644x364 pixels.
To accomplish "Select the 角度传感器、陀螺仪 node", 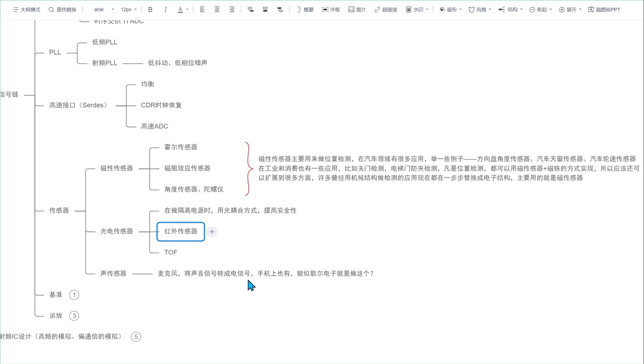I will click(x=194, y=189).
